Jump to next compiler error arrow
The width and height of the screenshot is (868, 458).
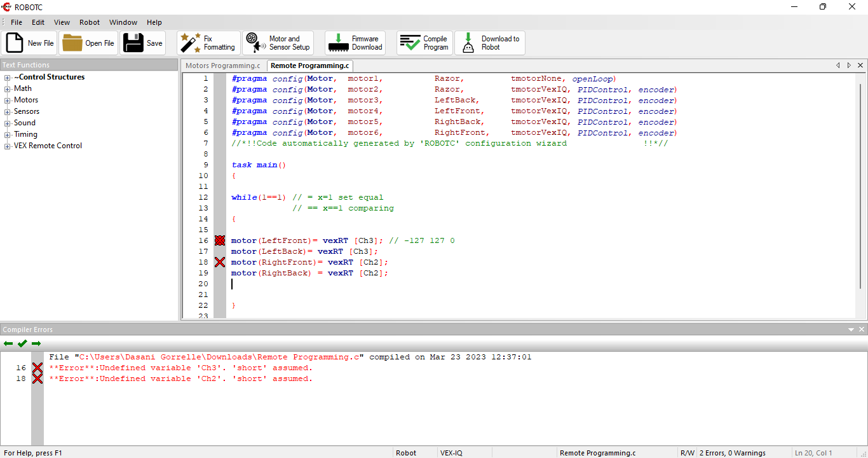coord(36,343)
